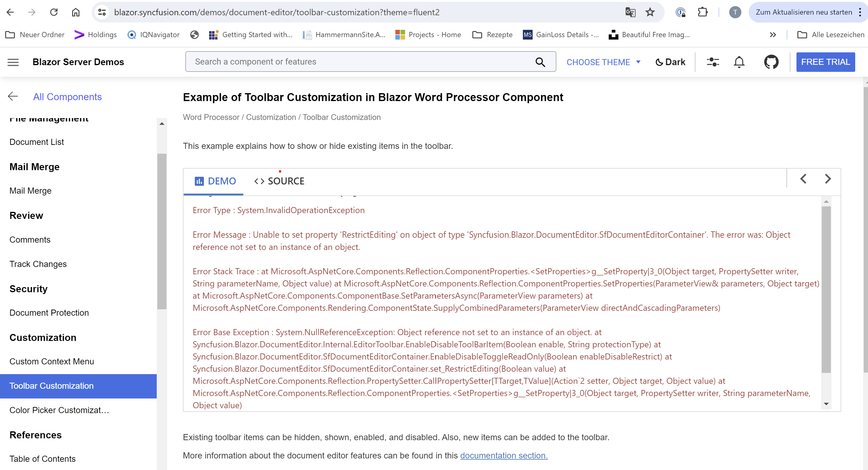
Task: Open the Alle Lesezeichen folder
Action: click(x=831, y=35)
